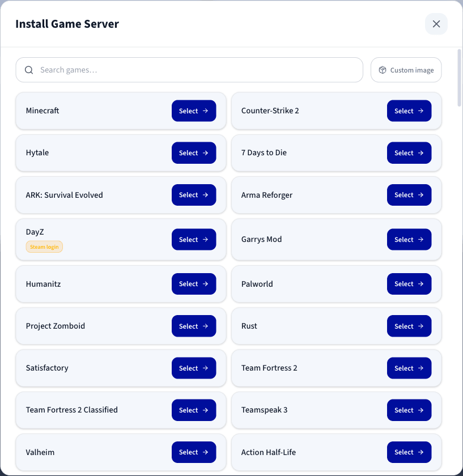Screen dimensions: 463x476
Task: Click the Team Fortress 2 Classified label
Action: [x=71, y=410]
